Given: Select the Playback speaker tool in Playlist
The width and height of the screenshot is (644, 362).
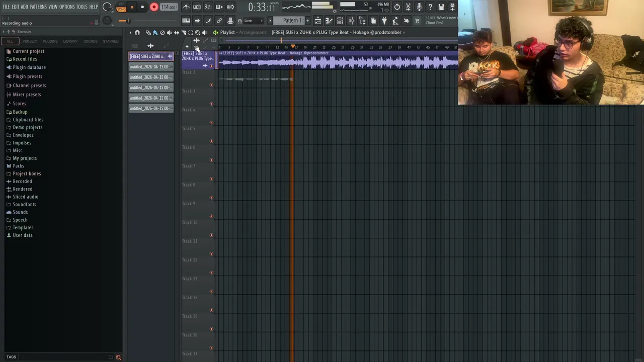Looking at the screenshot, I should [205, 32].
